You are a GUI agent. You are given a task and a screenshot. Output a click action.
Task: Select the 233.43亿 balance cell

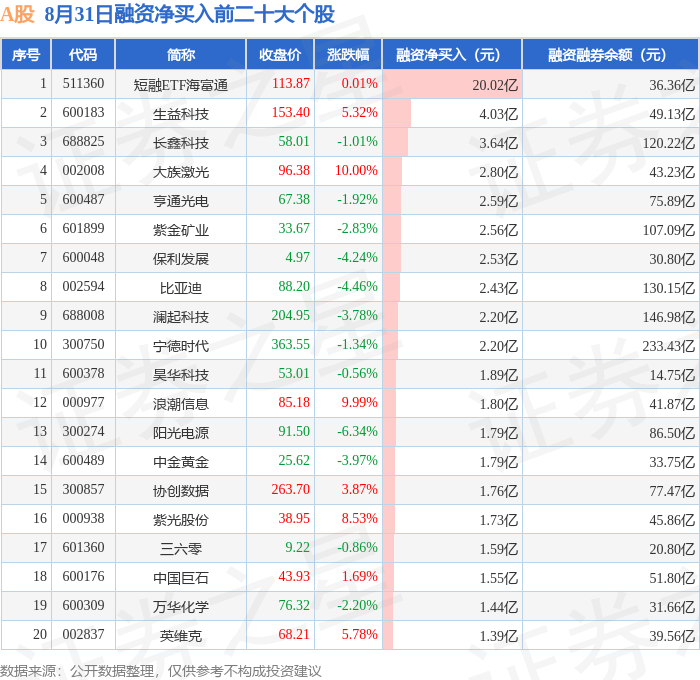[668, 346]
